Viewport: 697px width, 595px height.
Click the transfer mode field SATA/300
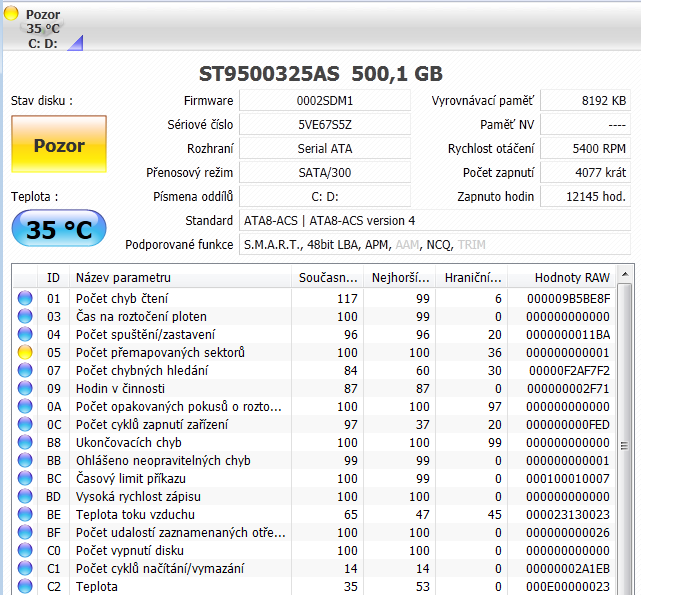(x=325, y=172)
